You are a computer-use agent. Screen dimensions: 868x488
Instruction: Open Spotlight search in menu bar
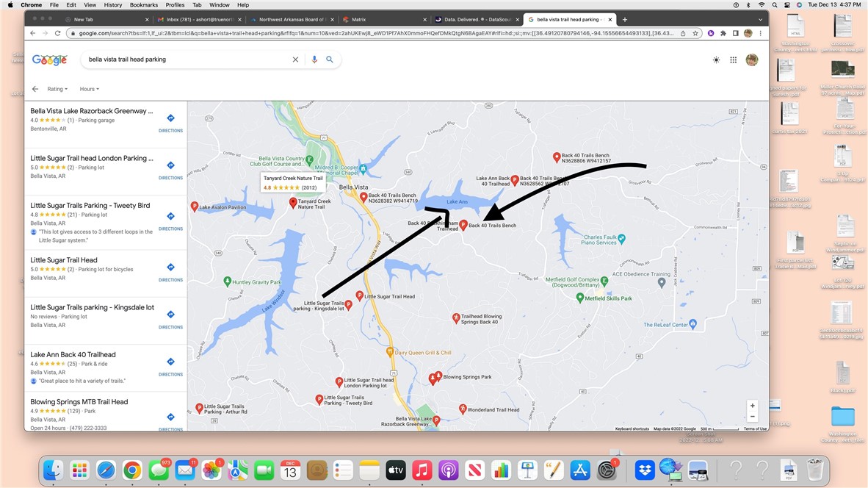click(775, 5)
